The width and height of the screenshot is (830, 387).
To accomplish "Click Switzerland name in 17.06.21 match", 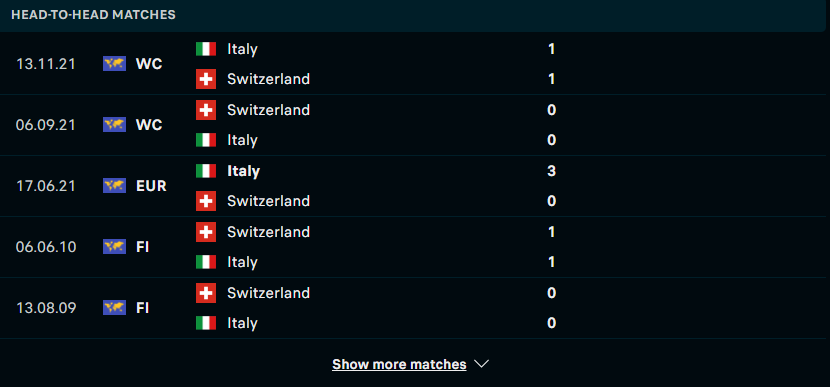I will tap(268, 201).
